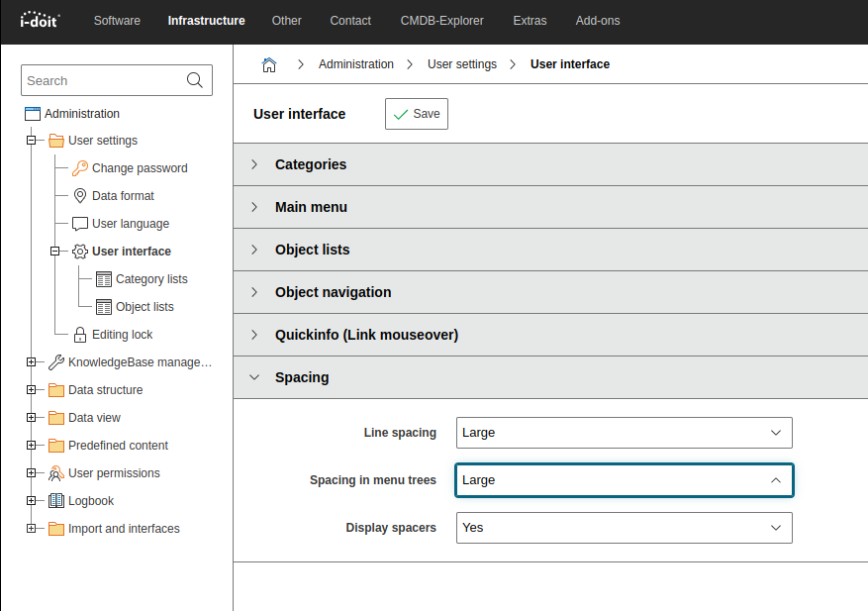
Task: Click the Change password key icon
Action: tap(80, 168)
